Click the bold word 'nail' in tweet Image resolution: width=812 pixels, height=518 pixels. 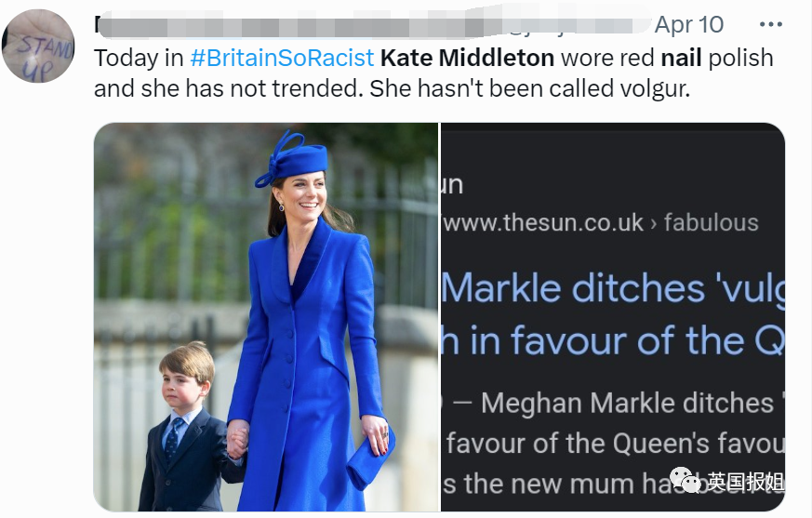pos(681,58)
